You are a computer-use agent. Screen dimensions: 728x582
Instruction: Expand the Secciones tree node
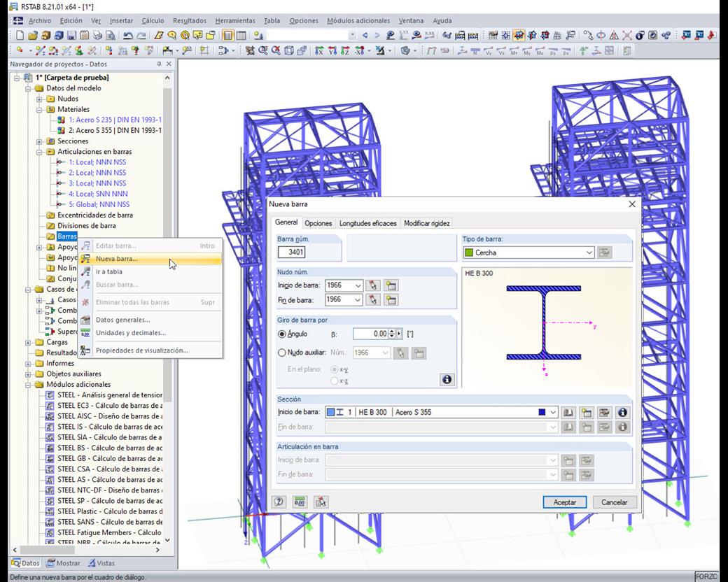click(39, 141)
